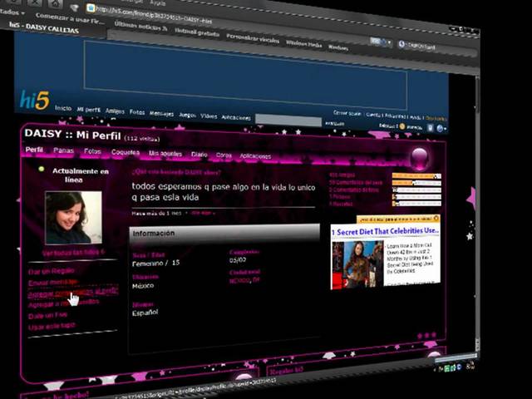Select the Fotos profile tab
The width and height of the screenshot is (532, 399).
92,151
